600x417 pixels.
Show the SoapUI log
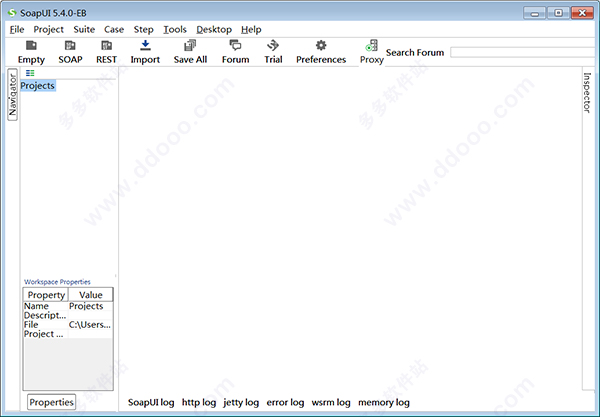click(x=151, y=402)
